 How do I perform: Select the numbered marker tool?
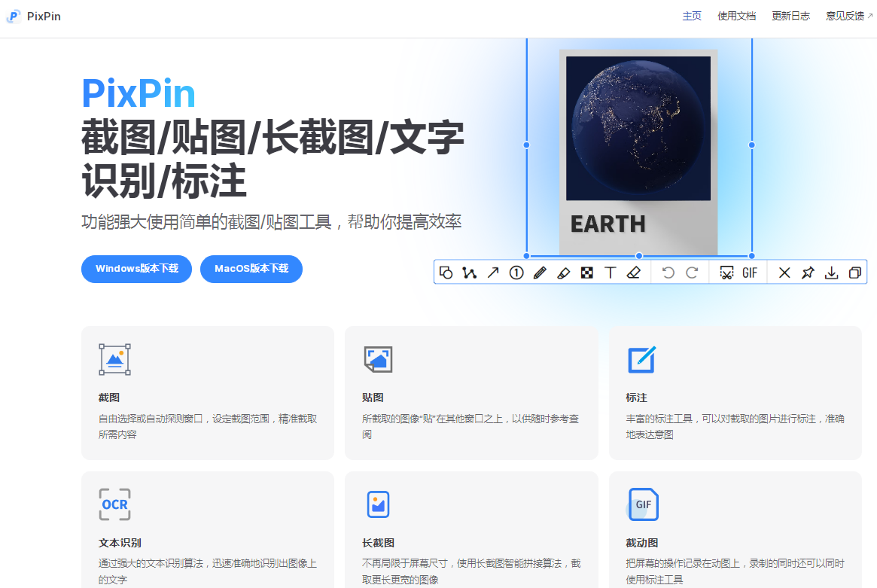click(516, 273)
